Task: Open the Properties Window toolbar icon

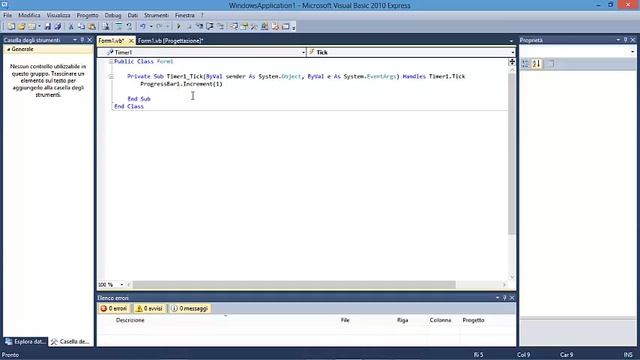Action: point(244,27)
